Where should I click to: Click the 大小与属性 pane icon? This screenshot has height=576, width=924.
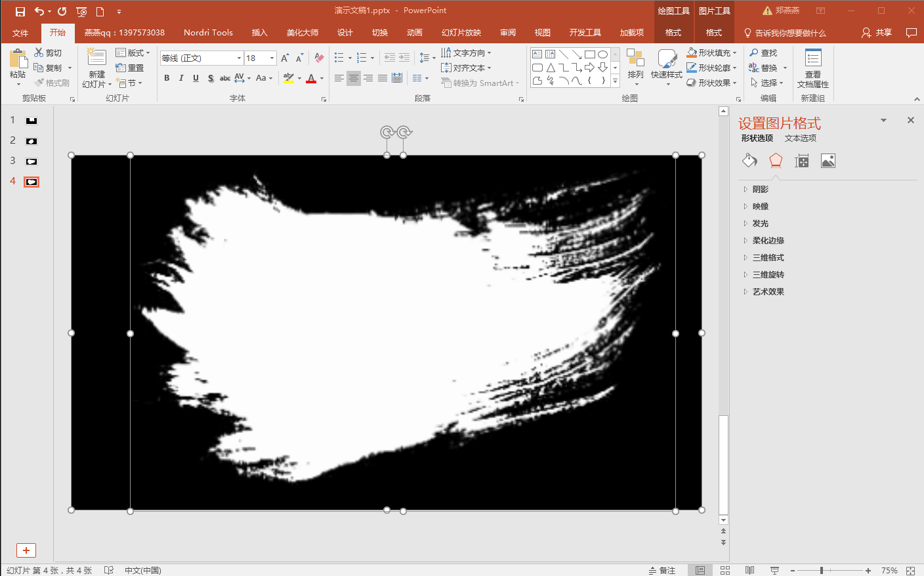(x=801, y=160)
